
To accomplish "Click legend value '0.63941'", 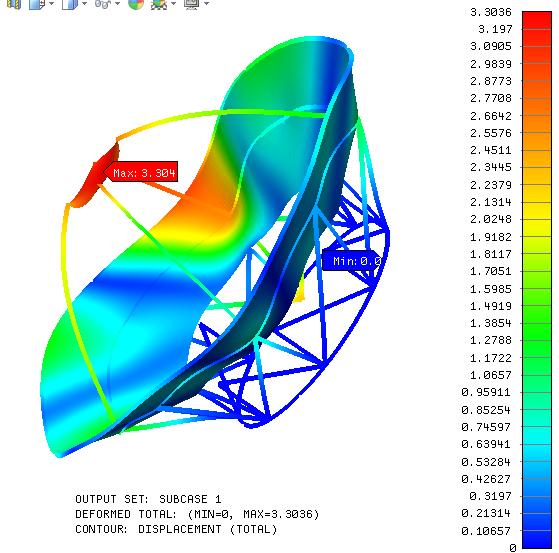I will (x=486, y=444).
